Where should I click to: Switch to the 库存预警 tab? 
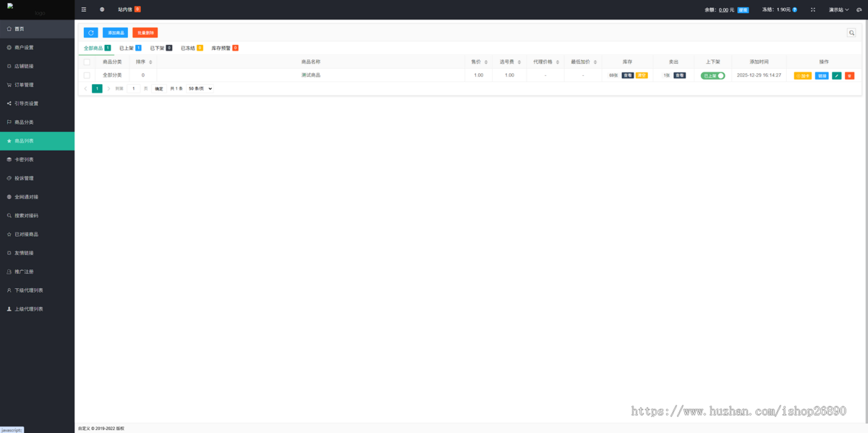coord(225,48)
